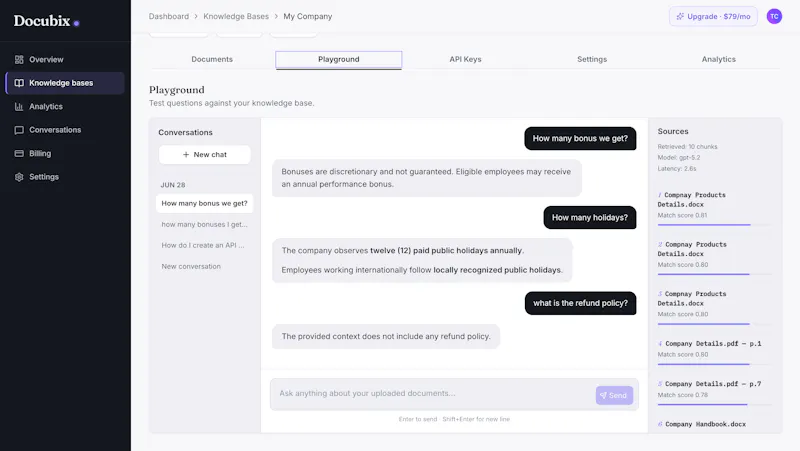This screenshot has width=800, height=451.
Task: Click the plus icon in New chat
Action: 186,155
